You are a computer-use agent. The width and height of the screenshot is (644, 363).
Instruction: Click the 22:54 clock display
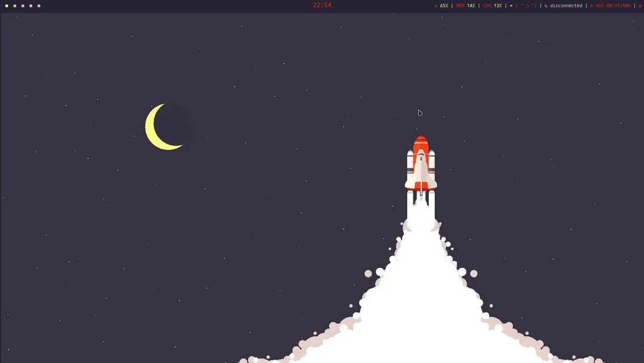click(323, 5)
